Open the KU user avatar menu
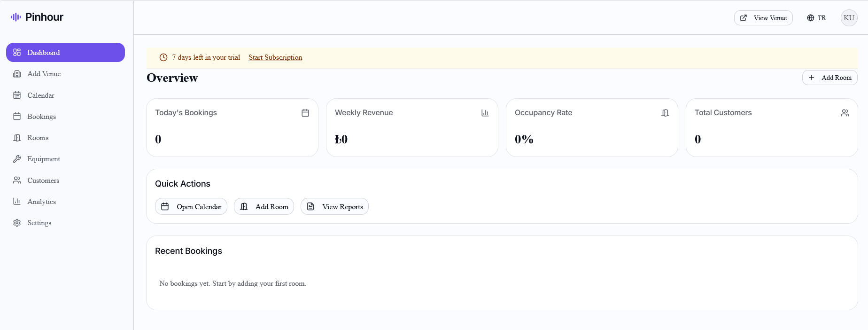868x330 pixels. 849,18
